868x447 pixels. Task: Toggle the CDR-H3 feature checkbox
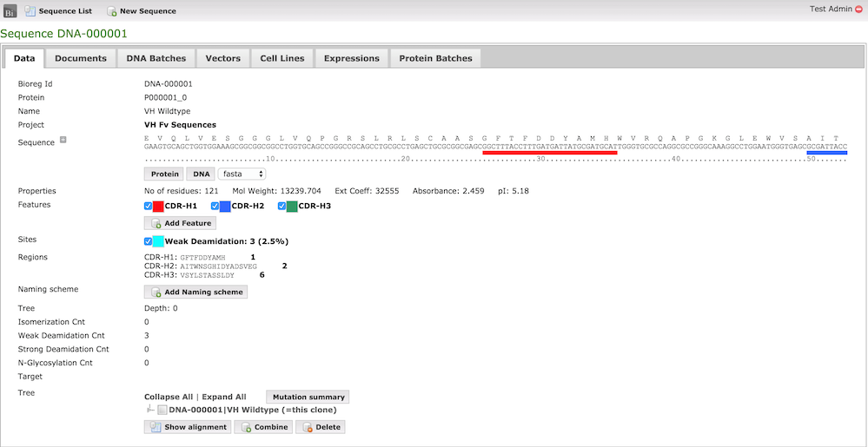pos(282,207)
